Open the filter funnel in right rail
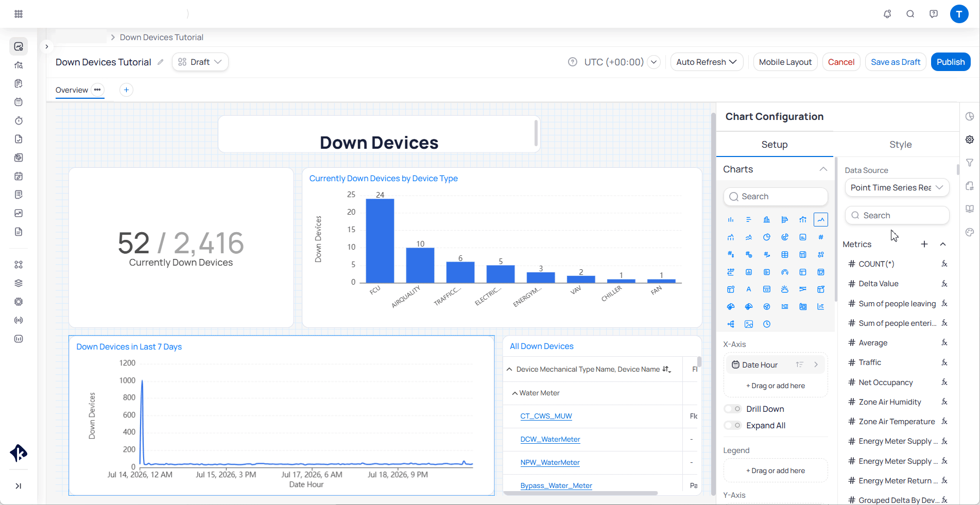The width and height of the screenshot is (980, 505). pos(969,163)
